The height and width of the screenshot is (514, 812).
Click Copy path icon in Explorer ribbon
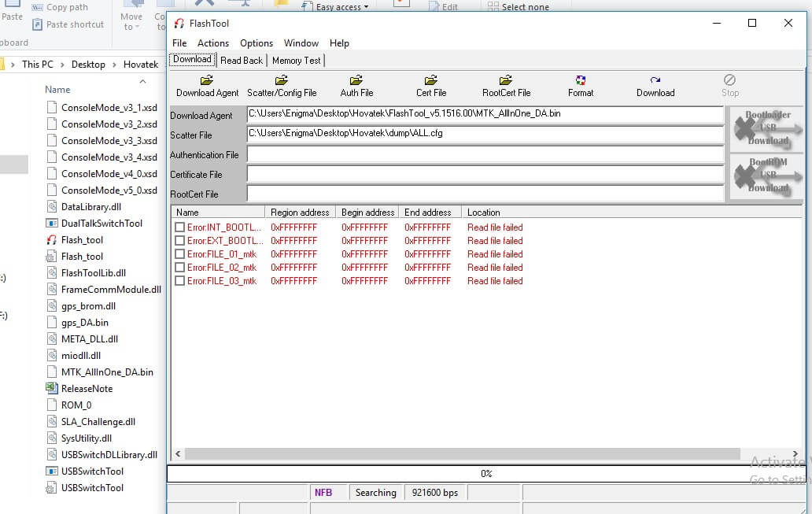coord(37,7)
